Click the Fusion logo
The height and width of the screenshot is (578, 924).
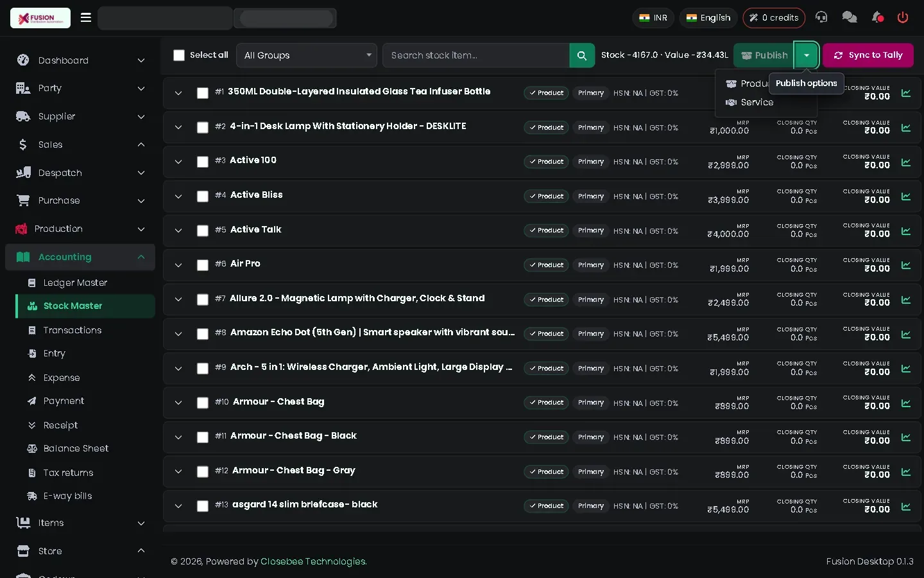tap(40, 18)
